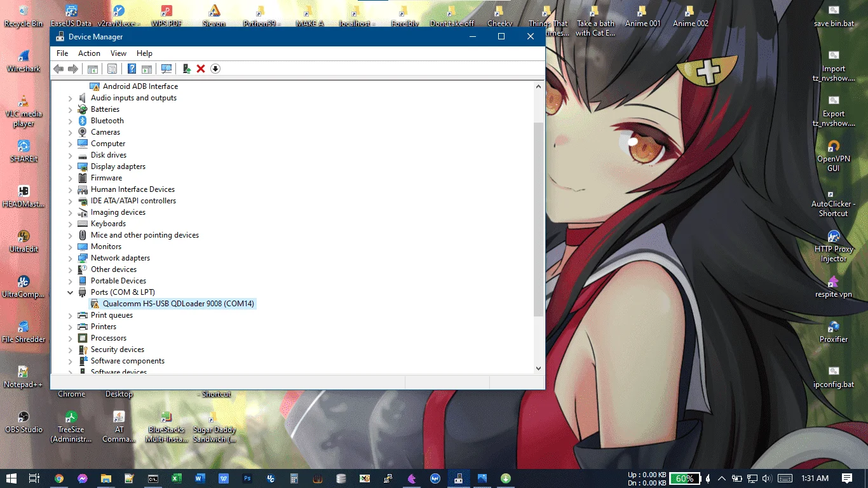
Task: Open Properties via toolbar icon
Action: pyautogui.click(x=112, y=69)
